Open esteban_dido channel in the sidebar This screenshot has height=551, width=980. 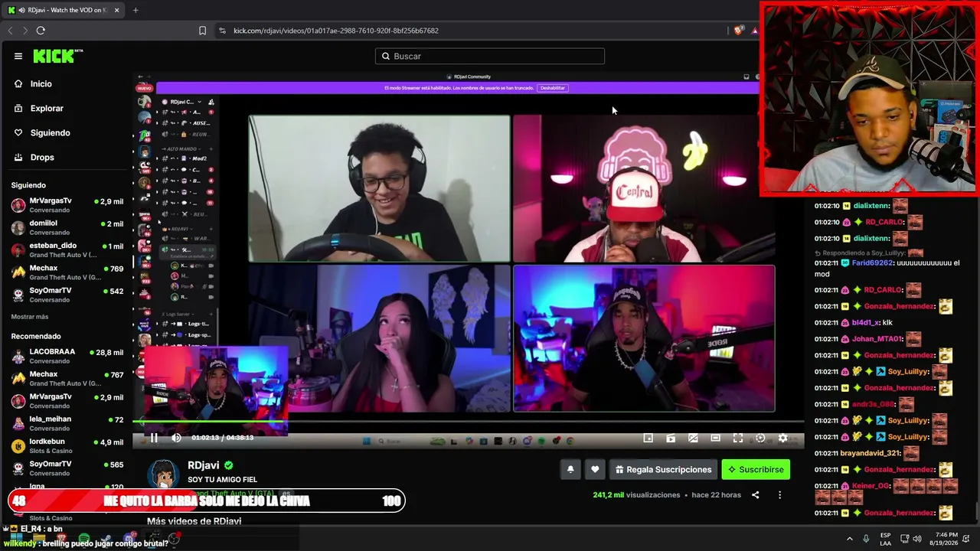coord(67,249)
